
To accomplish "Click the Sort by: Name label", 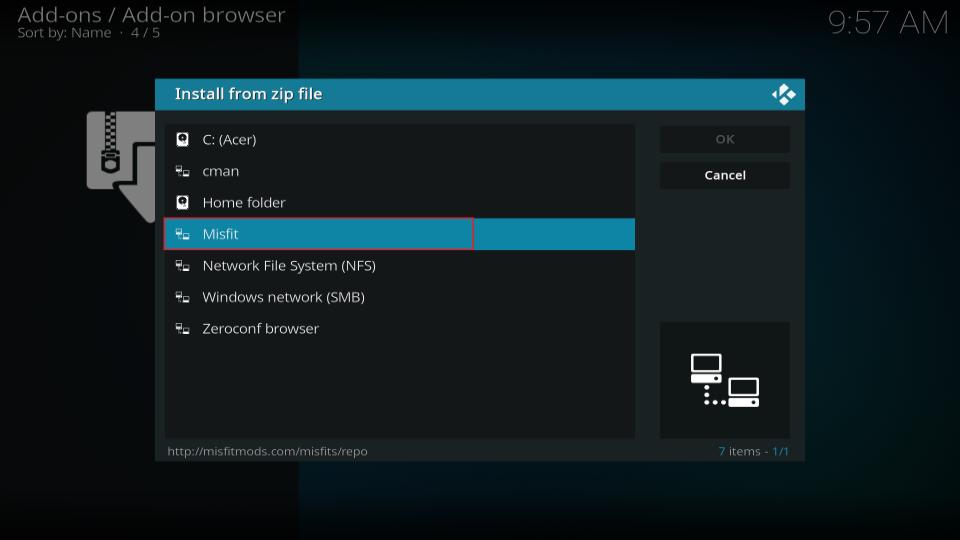I will [x=64, y=33].
